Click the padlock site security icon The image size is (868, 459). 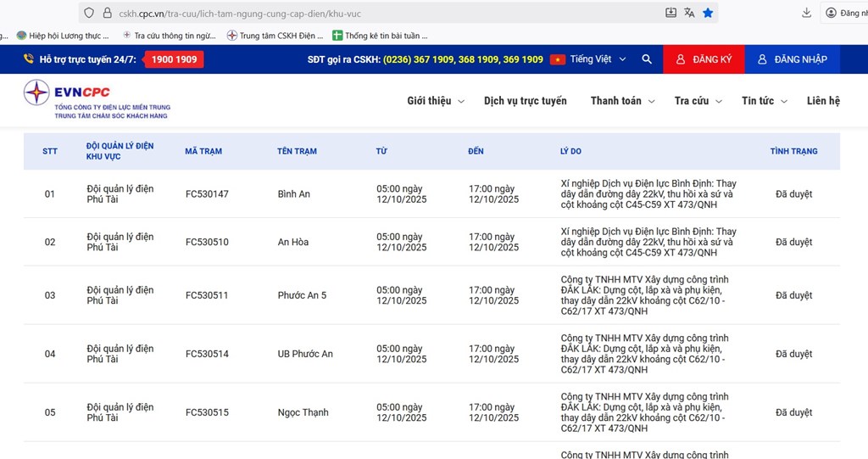click(x=107, y=14)
